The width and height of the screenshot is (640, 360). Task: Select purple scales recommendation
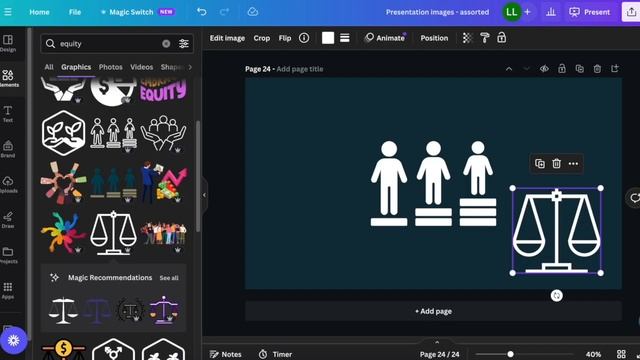pyautogui.click(x=164, y=310)
